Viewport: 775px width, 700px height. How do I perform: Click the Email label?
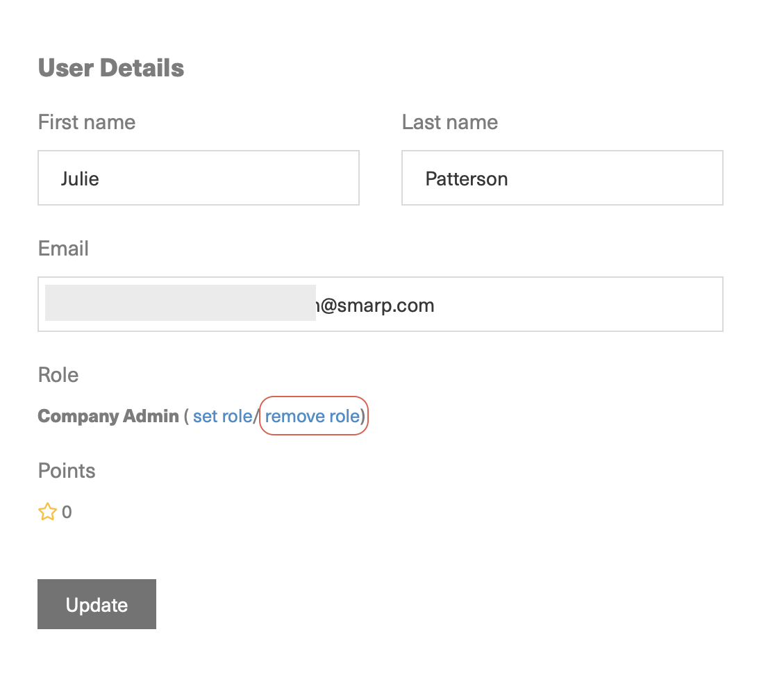[63, 248]
